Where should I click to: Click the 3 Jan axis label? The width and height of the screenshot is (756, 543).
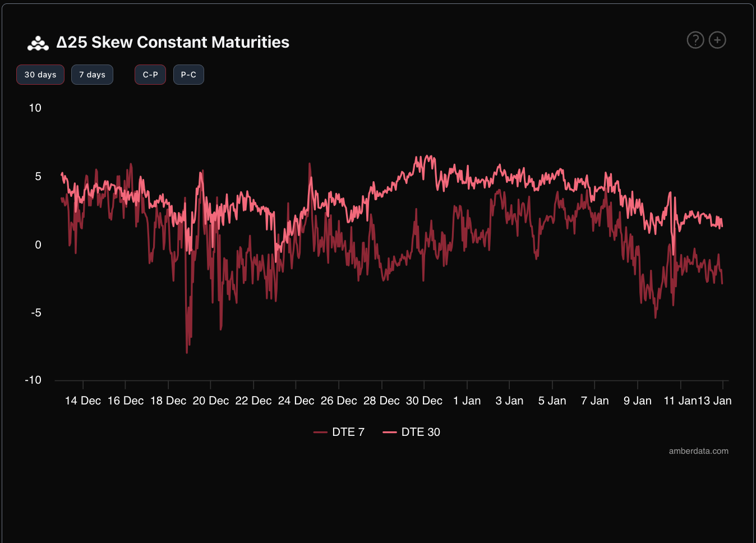(x=509, y=401)
